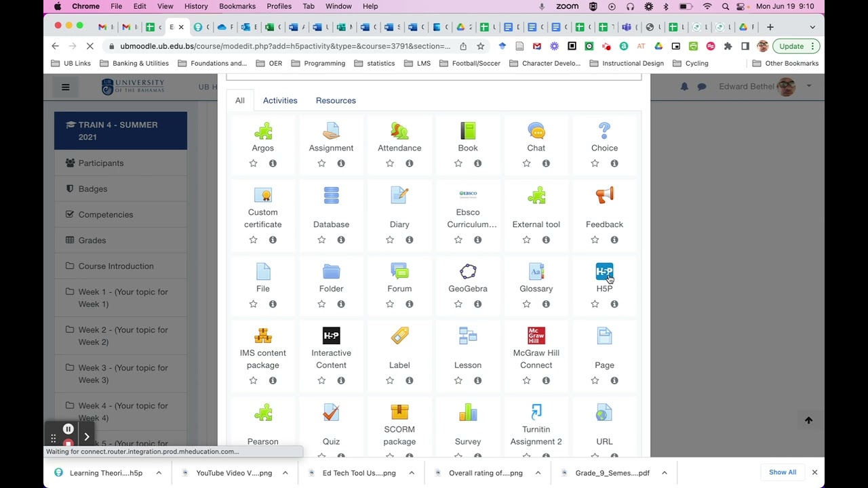Choose the External tool icon

tap(536, 195)
